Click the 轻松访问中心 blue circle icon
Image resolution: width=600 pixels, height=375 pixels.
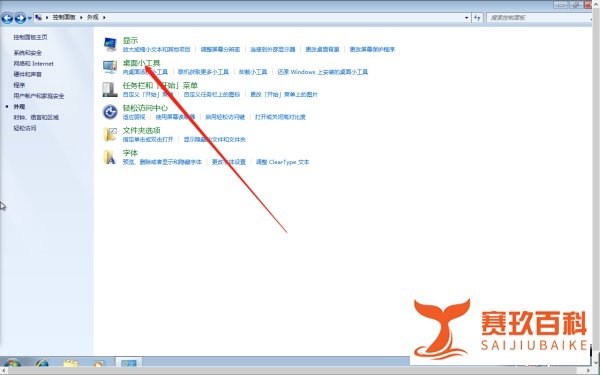tap(110, 112)
